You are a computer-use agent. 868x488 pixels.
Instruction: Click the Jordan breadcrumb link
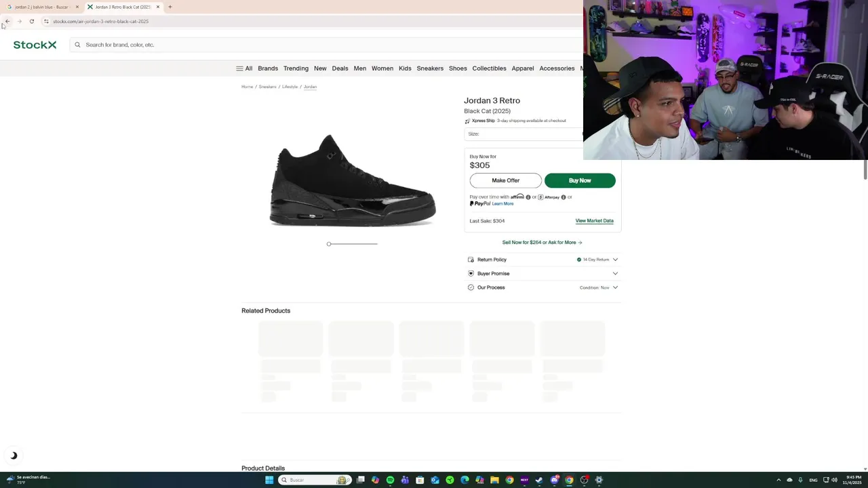tap(310, 87)
